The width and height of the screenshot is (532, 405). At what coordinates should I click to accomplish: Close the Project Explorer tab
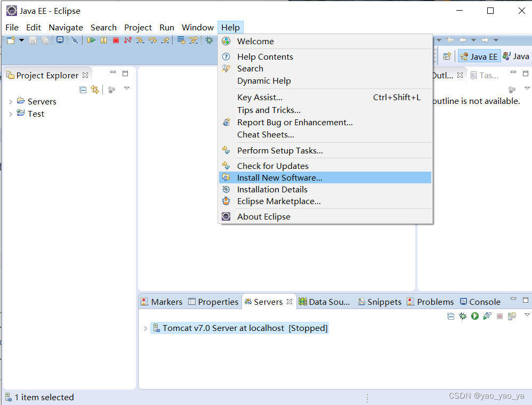pos(85,75)
